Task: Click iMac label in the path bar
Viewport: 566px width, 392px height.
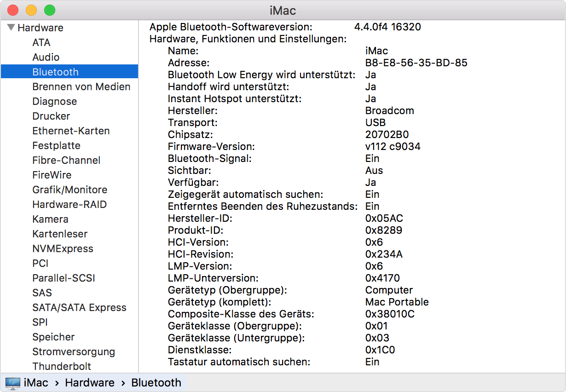Action: click(x=36, y=383)
